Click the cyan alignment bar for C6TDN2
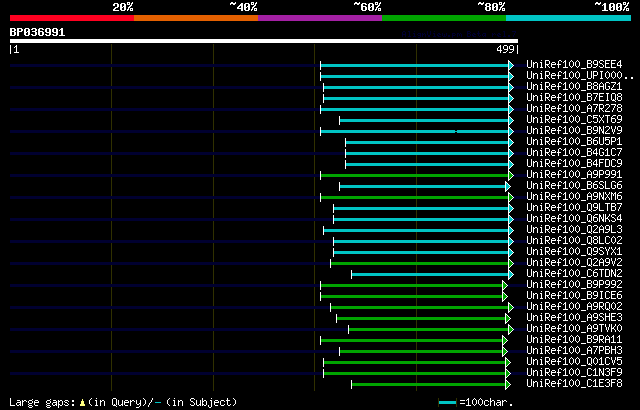This screenshot has height=410, width=640. pyautogui.click(x=430, y=275)
